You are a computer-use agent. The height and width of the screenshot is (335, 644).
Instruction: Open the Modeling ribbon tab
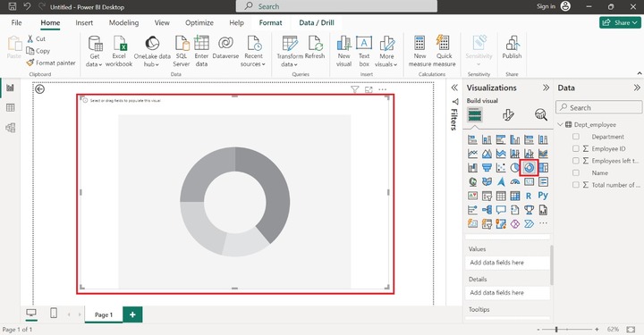click(123, 23)
